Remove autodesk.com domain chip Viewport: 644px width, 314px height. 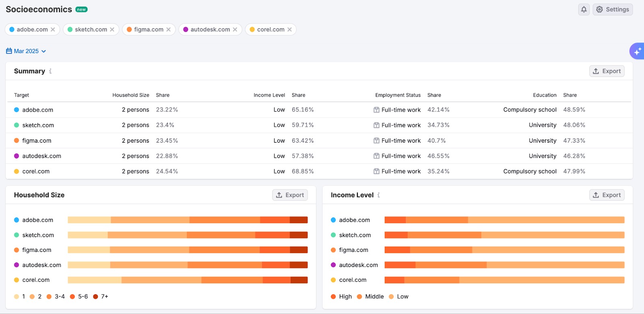[x=235, y=29]
